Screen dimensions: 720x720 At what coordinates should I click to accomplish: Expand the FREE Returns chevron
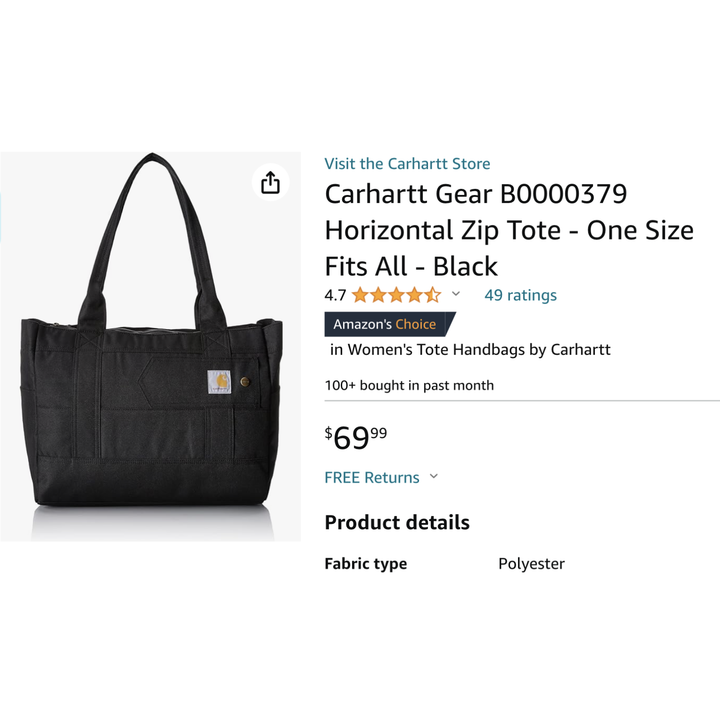coord(434,477)
